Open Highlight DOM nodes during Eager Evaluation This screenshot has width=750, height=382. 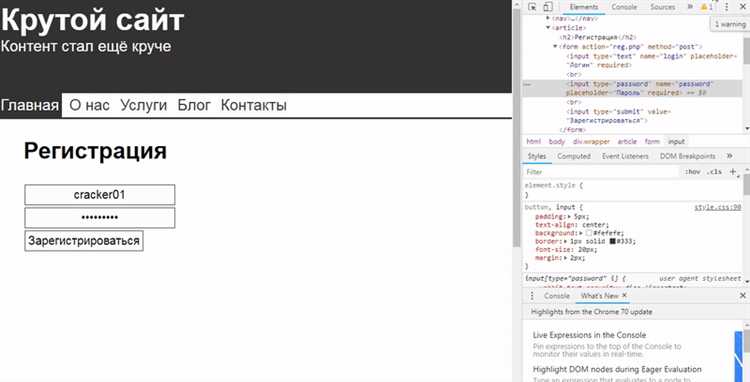click(x=617, y=369)
